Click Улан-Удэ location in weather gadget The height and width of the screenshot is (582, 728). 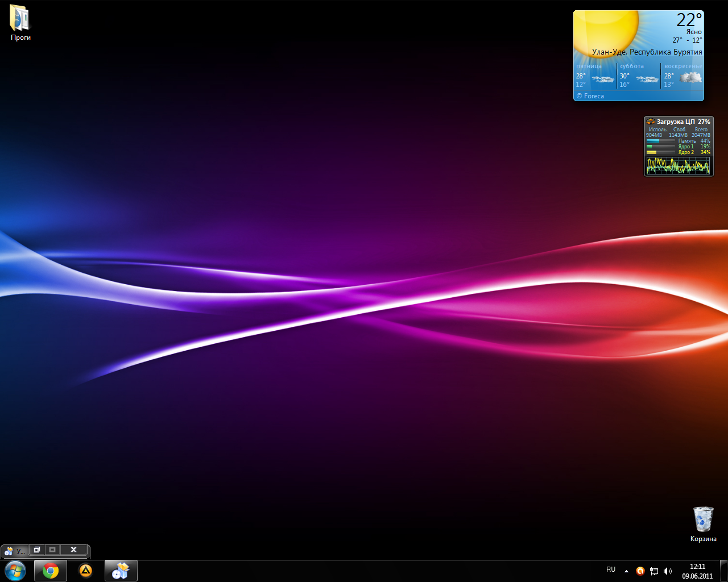647,52
